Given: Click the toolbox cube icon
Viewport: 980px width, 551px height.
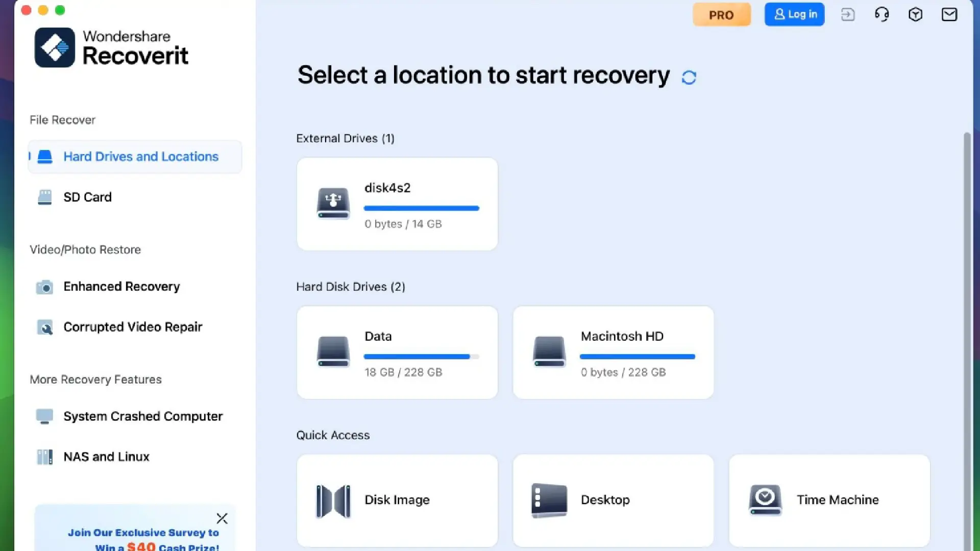Looking at the screenshot, I should 916,14.
